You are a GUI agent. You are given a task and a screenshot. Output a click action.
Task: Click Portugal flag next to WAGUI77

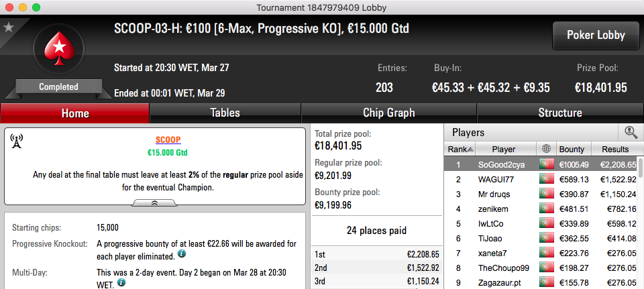click(x=547, y=179)
